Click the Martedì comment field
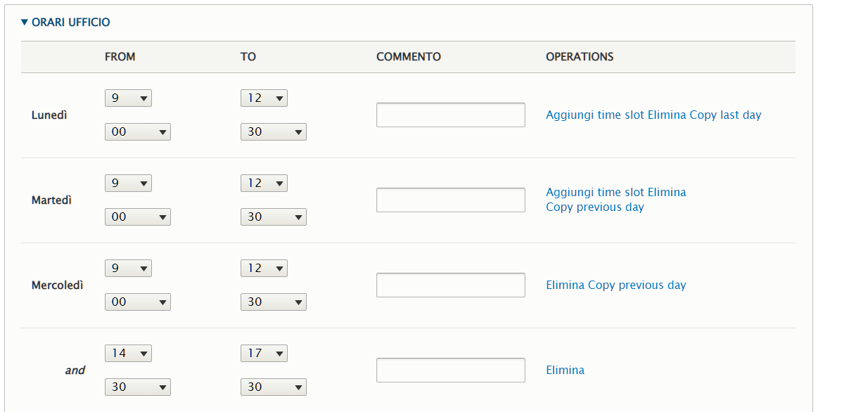This screenshot has height=412, width=868. pyautogui.click(x=450, y=200)
